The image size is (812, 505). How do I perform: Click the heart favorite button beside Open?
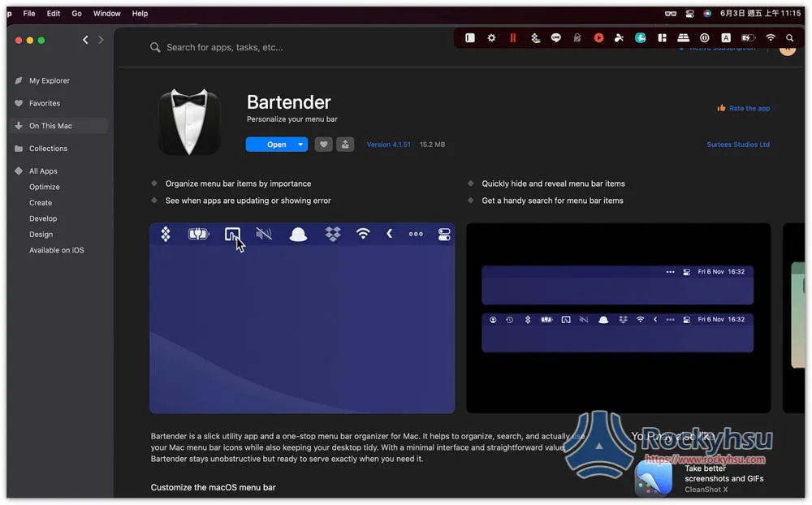pos(323,145)
